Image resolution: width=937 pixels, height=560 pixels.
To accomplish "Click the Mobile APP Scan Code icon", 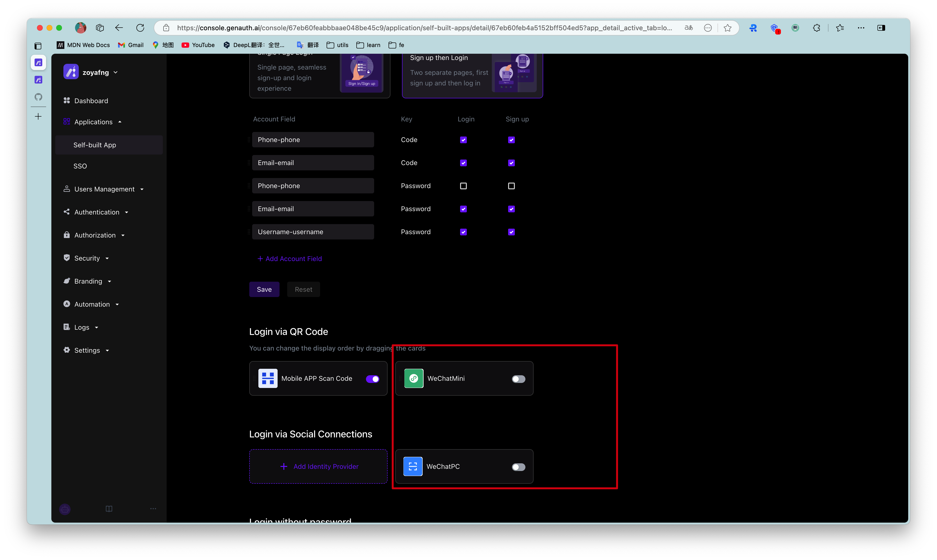I will pos(268,378).
